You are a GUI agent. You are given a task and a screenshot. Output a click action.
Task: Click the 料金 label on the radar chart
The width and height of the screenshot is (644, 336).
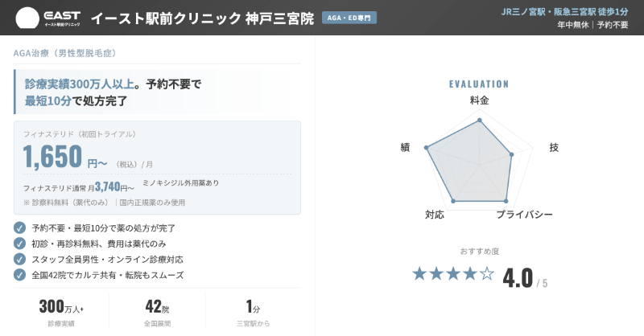[479, 100]
